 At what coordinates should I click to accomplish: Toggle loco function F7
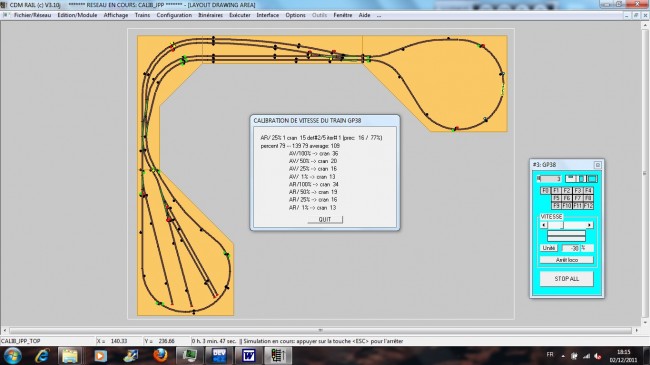tap(577, 198)
